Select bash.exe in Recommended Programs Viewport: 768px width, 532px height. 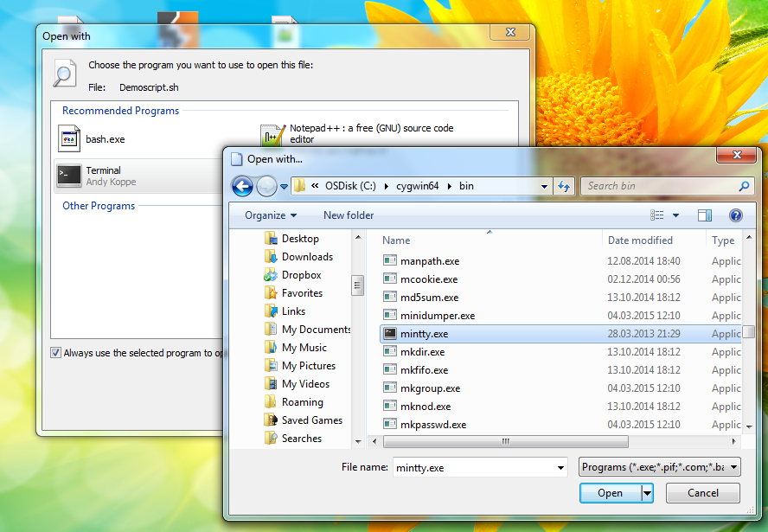pyautogui.click(x=92, y=139)
